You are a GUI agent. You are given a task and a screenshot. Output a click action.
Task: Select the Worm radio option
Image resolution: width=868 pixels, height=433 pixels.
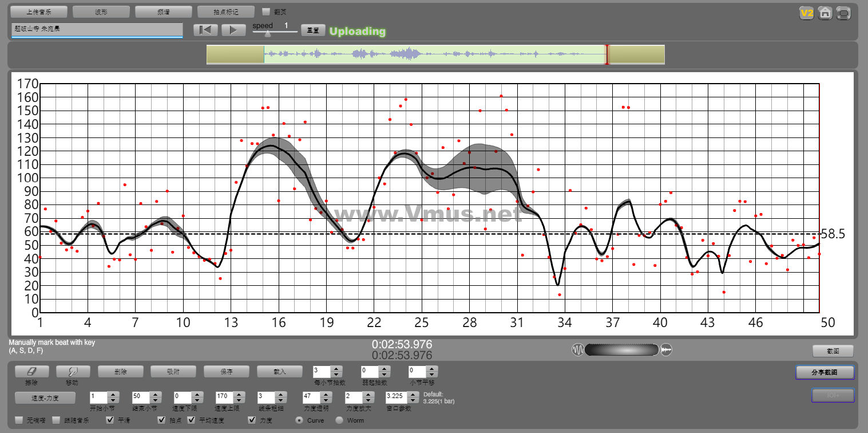pyautogui.click(x=339, y=420)
